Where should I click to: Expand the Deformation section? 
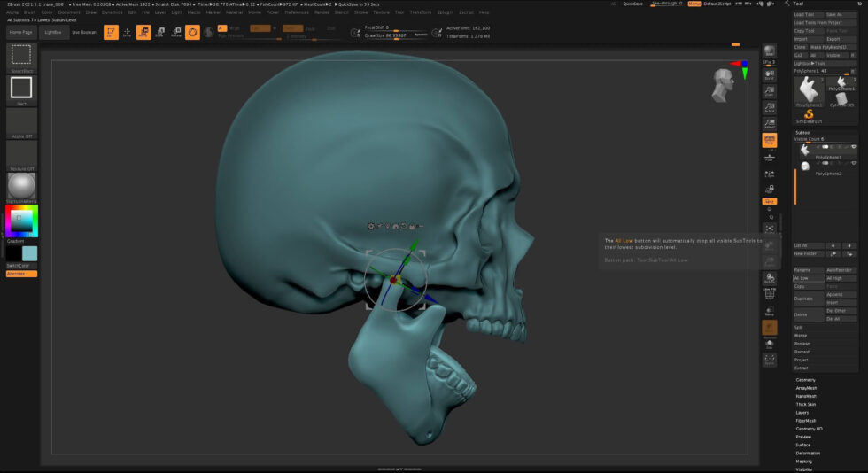[808, 453]
